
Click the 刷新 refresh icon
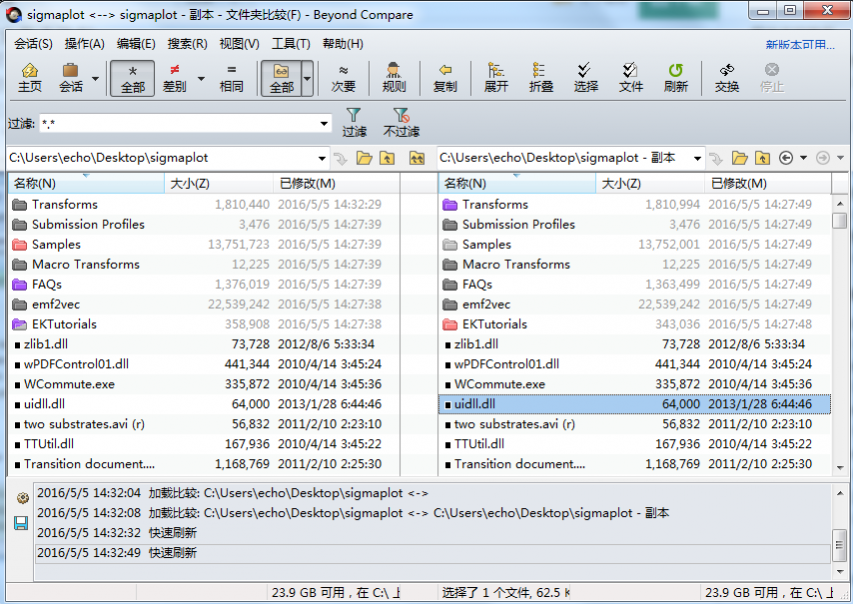coord(676,77)
